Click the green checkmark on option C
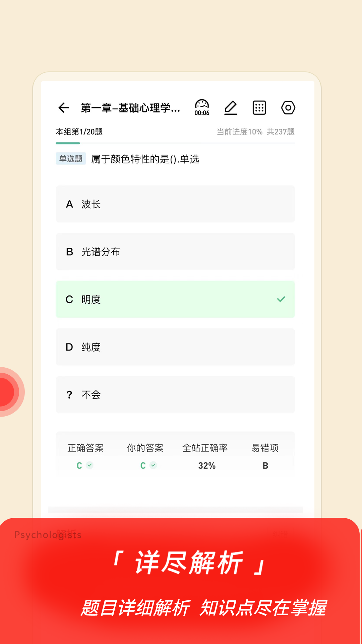 click(281, 299)
